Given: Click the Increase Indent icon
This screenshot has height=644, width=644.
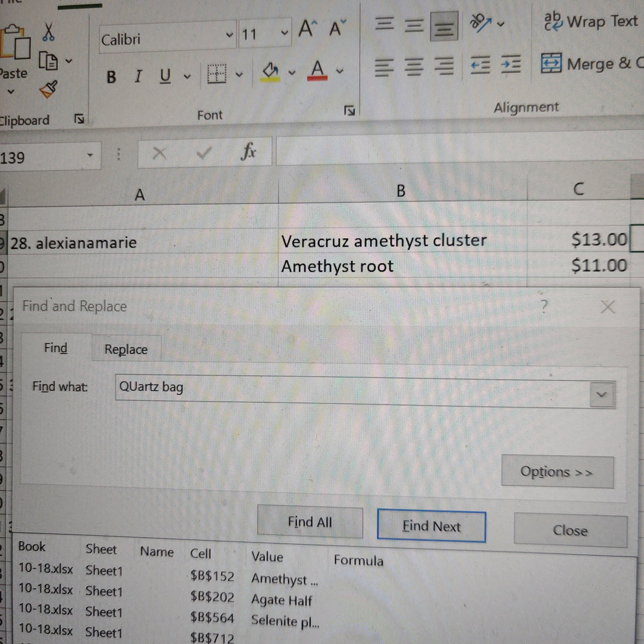Looking at the screenshot, I should [x=510, y=64].
